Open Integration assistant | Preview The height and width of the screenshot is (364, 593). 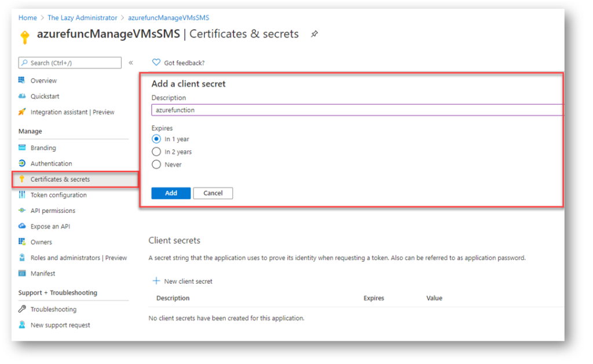pos(74,112)
